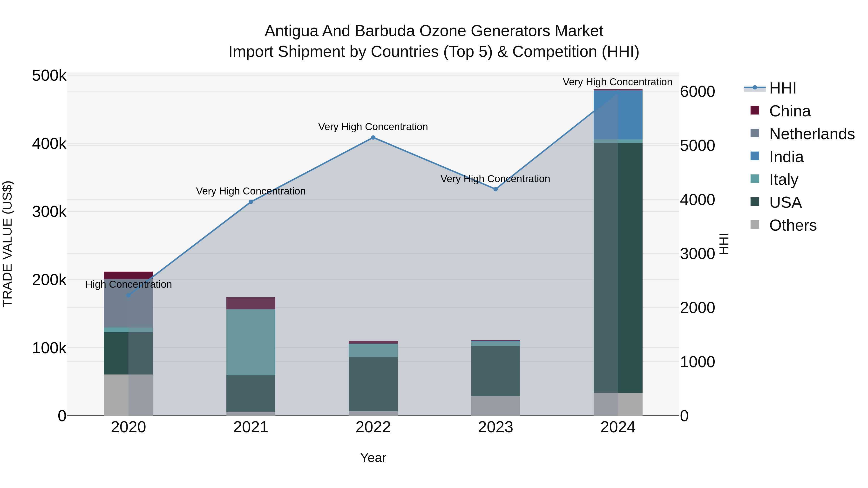The height and width of the screenshot is (488, 868).
Task: Click the USA segment of 2024 bar
Action: 618,268
